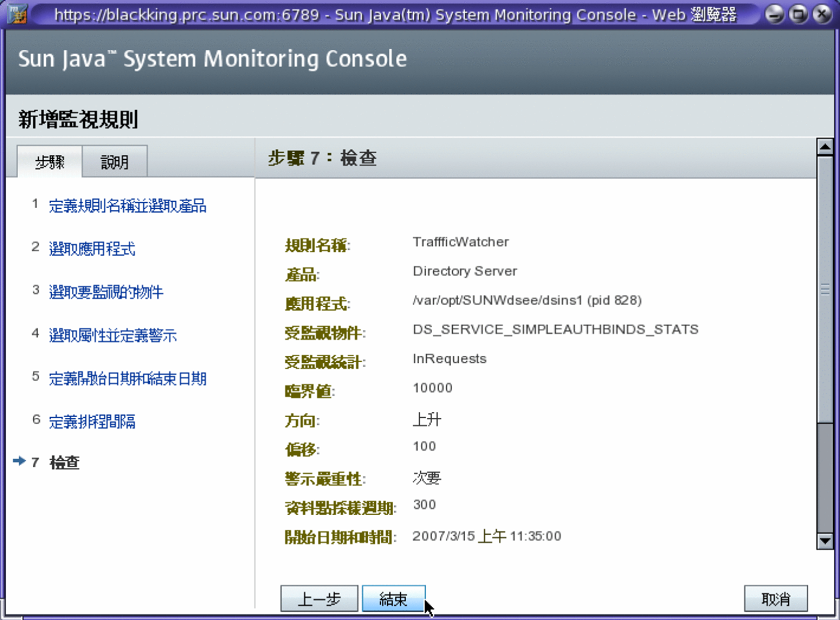Click the start date 2007/3/15 上午 11:35:00
The height and width of the screenshot is (620, 840).
tap(487, 536)
